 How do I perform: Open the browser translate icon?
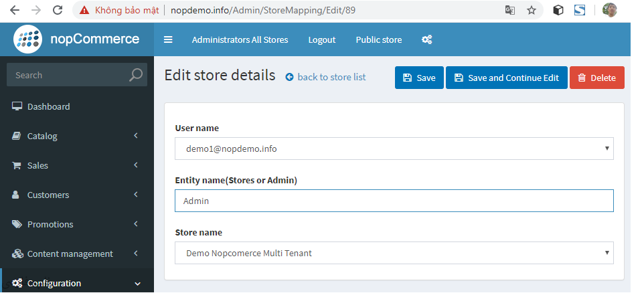(x=510, y=10)
